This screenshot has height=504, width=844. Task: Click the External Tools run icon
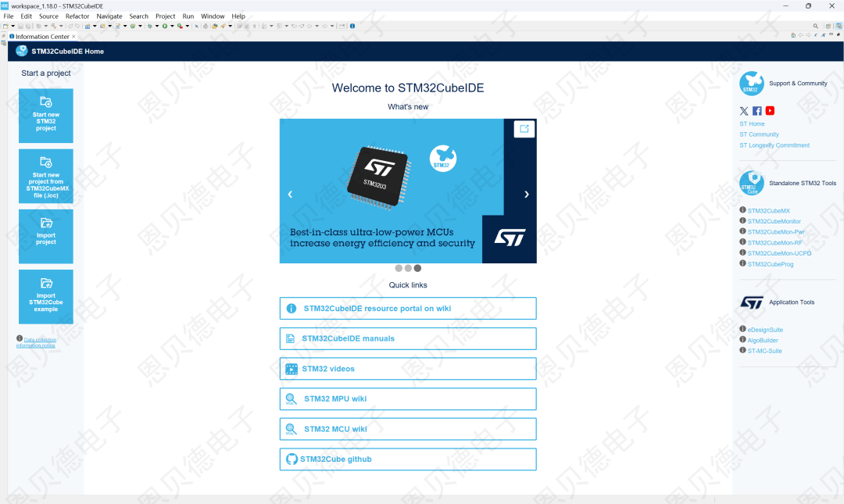[180, 26]
